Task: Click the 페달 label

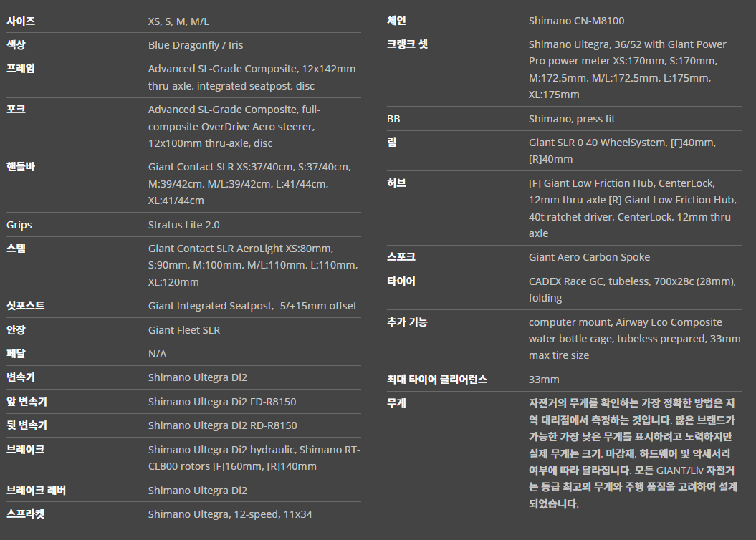Action: click(x=16, y=354)
